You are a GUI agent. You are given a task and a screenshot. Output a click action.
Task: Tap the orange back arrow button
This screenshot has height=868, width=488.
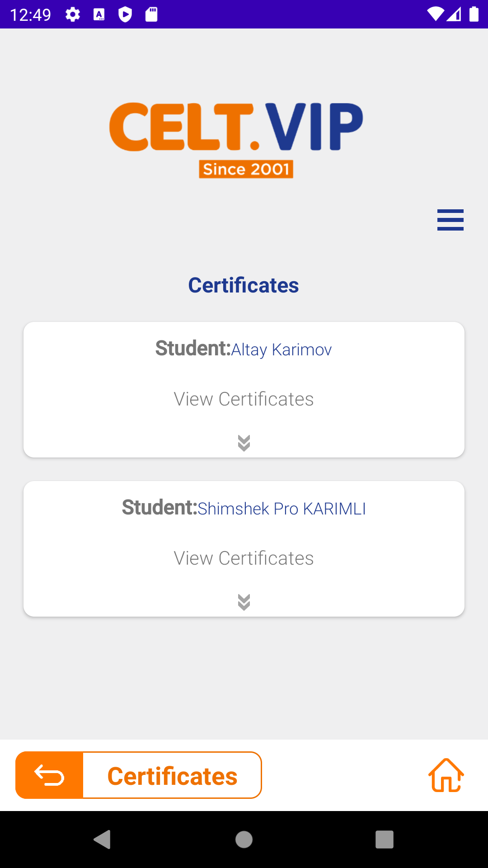point(50,775)
